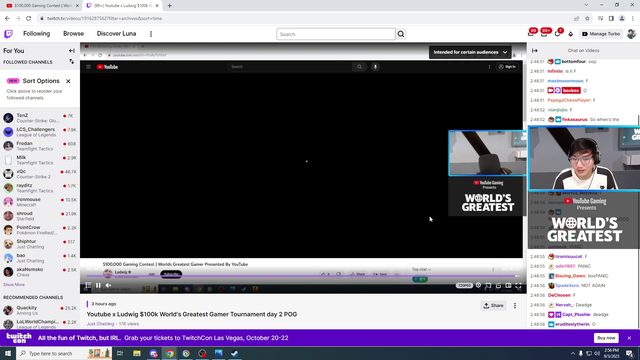Open shroud channel in sidebar
The image size is (640, 360).
click(x=40, y=216)
